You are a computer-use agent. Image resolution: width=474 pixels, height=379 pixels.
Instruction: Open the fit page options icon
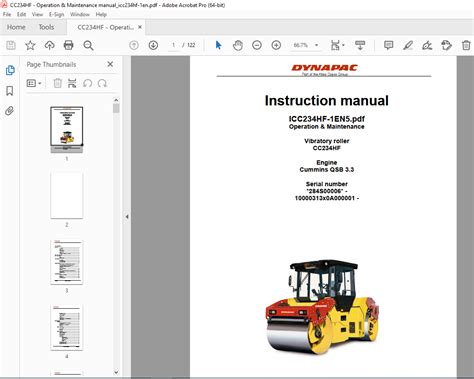(x=337, y=45)
